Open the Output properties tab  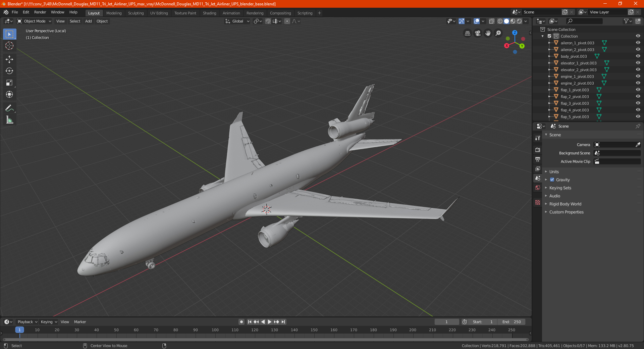(538, 159)
